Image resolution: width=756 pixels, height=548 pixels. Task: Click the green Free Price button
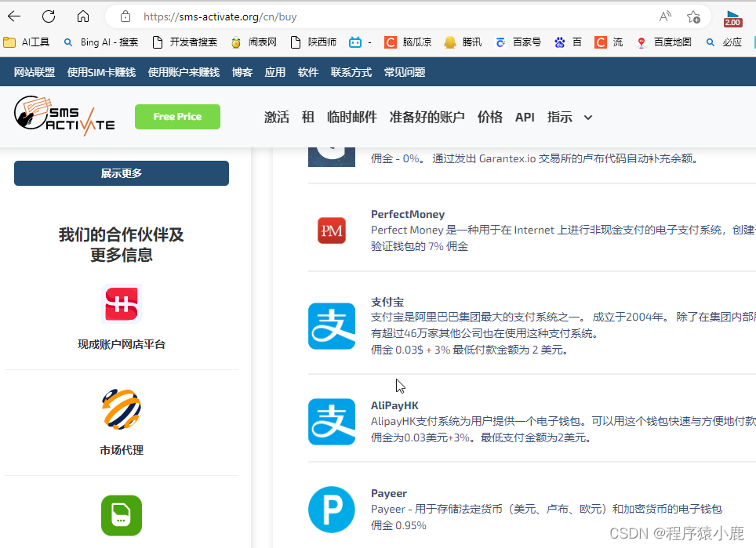(x=177, y=117)
